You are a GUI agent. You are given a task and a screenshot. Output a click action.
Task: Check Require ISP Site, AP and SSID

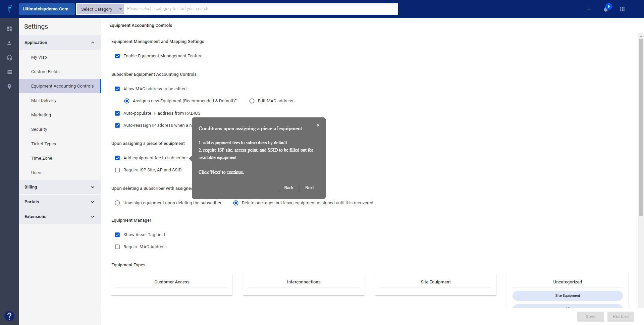117,170
